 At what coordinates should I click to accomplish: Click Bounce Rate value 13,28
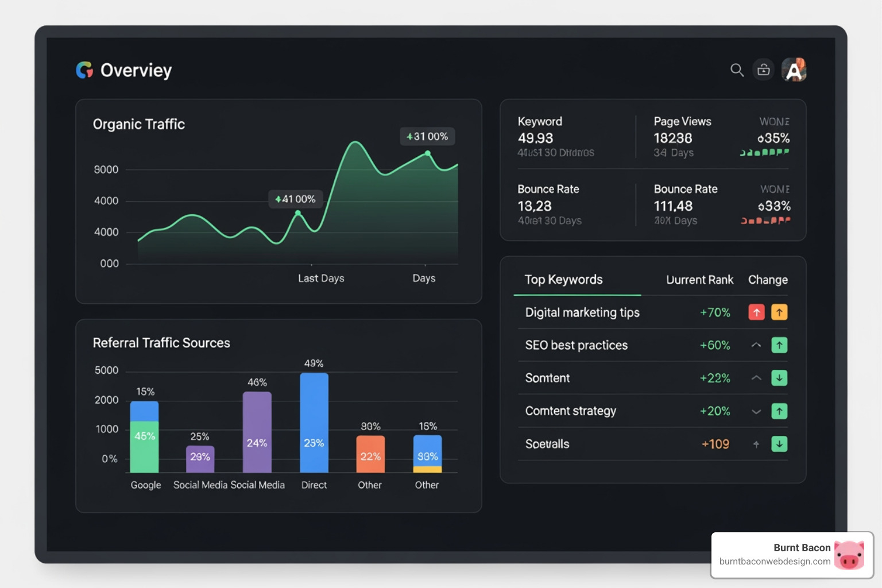pos(535,206)
